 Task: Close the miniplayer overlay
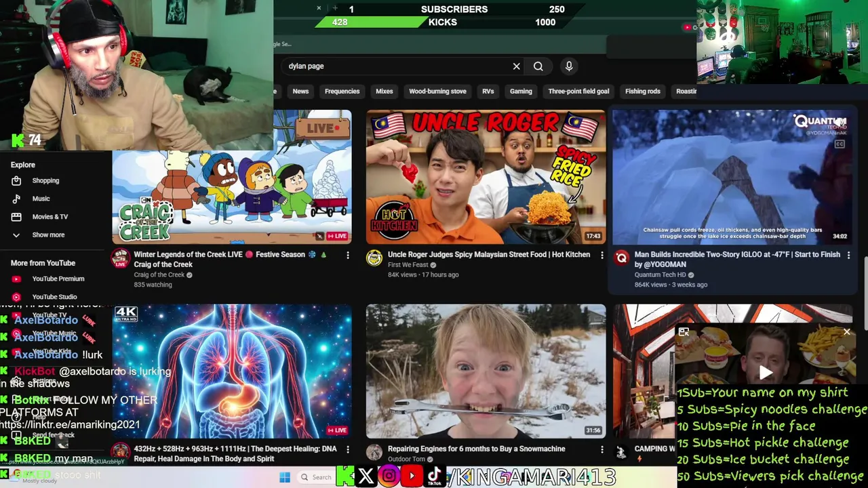pos(846,332)
